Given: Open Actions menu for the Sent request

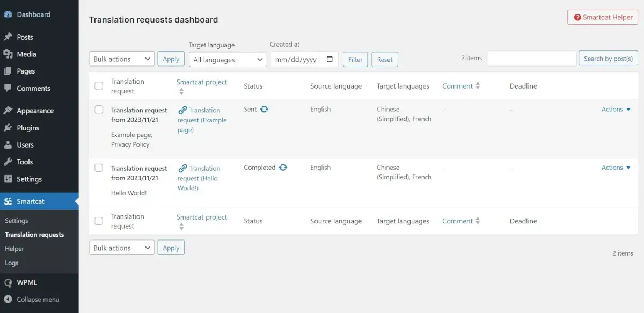Looking at the screenshot, I should [x=616, y=109].
